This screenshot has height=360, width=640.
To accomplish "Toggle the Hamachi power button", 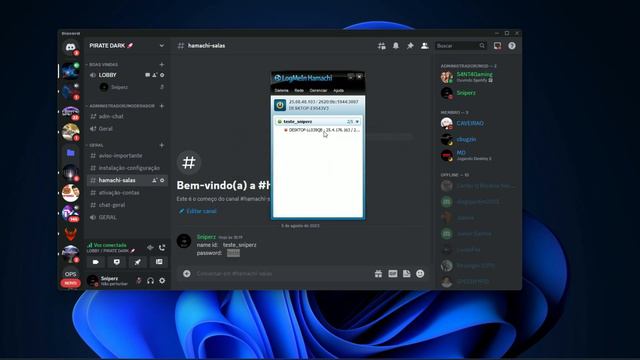I will [280, 105].
